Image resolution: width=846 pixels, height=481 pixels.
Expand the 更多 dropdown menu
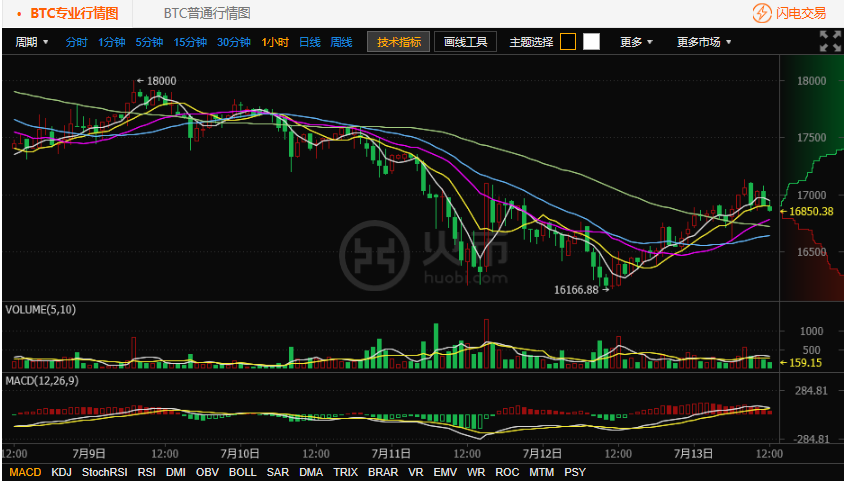pos(636,42)
